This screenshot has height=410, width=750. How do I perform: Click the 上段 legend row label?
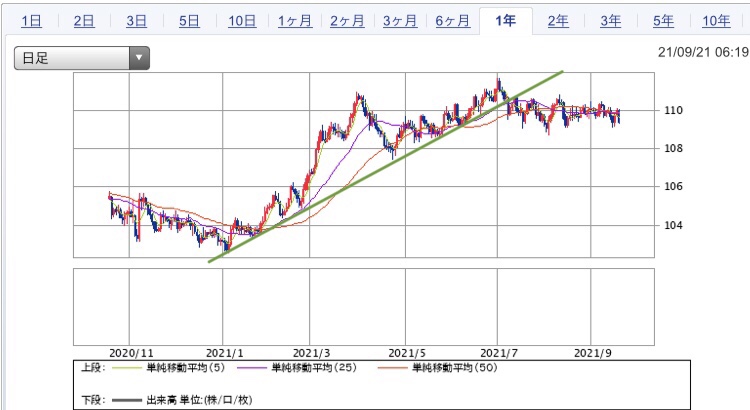[93, 367]
